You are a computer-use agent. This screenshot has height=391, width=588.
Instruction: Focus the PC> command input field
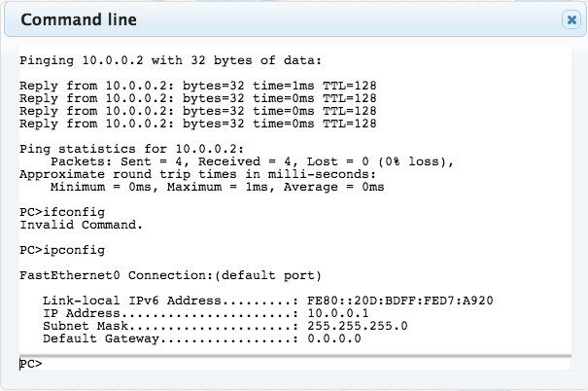click(x=295, y=364)
